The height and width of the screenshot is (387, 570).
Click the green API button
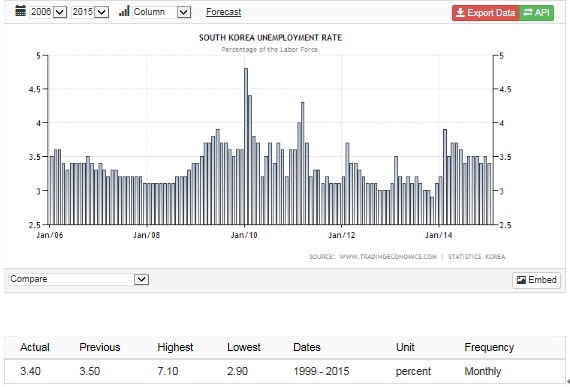point(537,13)
